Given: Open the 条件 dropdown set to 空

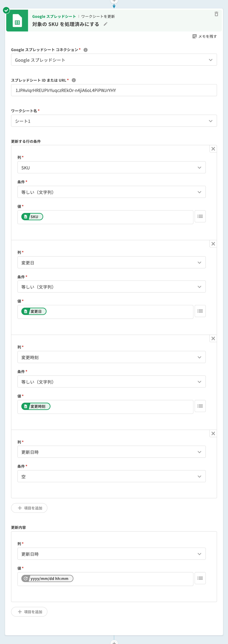Looking at the screenshot, I should click(x=111, y=476).
